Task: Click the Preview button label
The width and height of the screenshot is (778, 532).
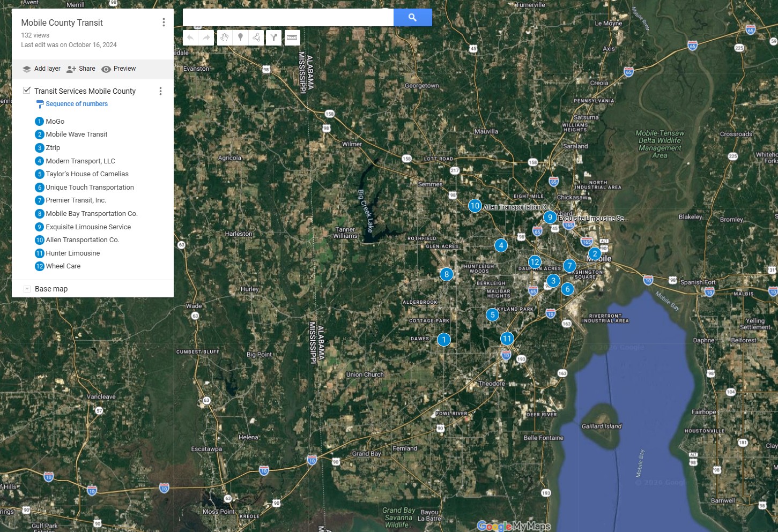Action: tap(124, 69)
